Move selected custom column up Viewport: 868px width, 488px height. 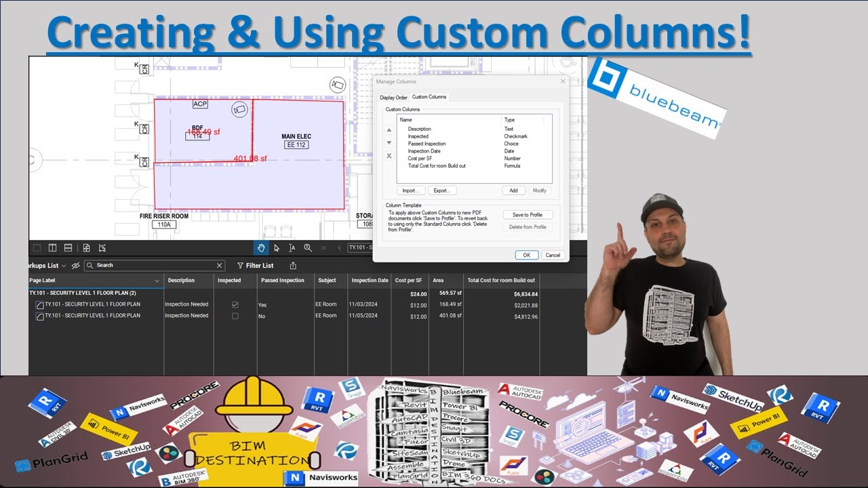point(389,130)
